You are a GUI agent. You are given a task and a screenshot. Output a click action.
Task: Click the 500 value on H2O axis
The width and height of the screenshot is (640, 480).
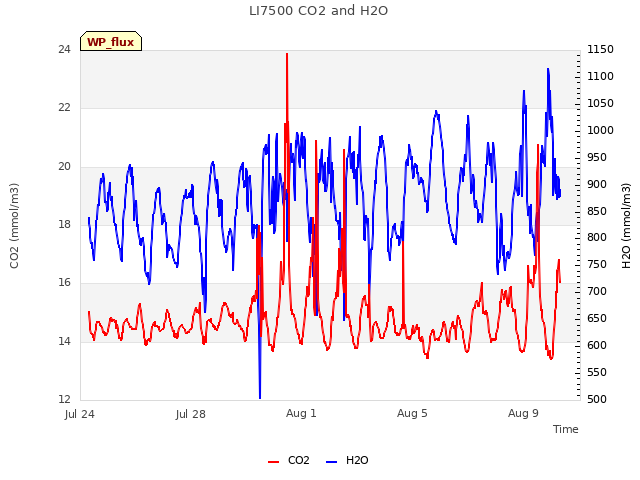[597, 399]
